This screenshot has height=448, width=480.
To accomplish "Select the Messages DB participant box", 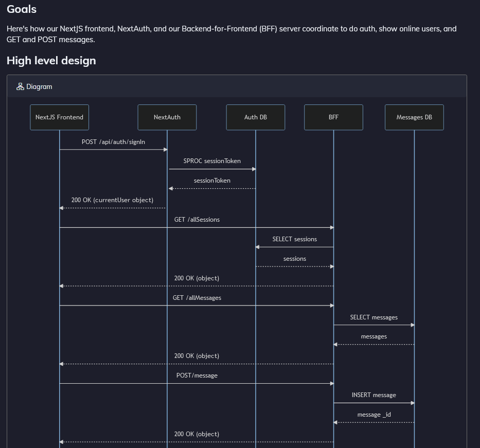I will click(414, 117).
